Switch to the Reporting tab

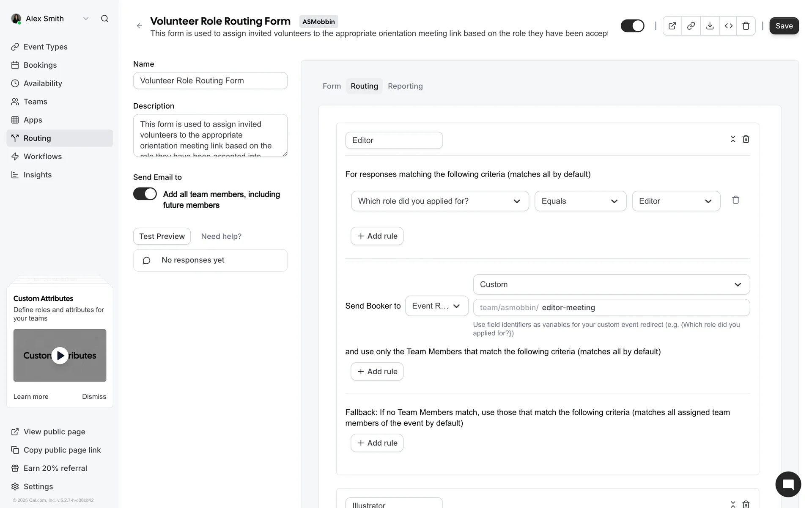point(405,86)
